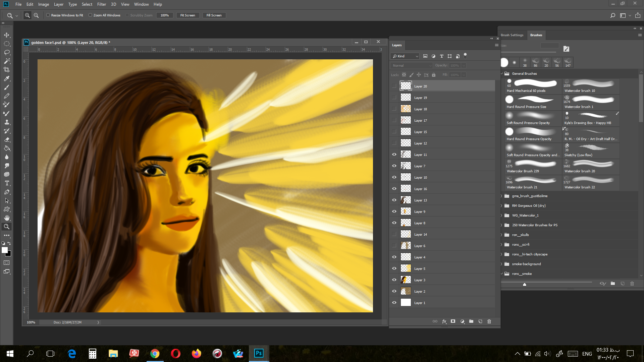
Task: Open the Filter menu
Action: coord(102,4)
